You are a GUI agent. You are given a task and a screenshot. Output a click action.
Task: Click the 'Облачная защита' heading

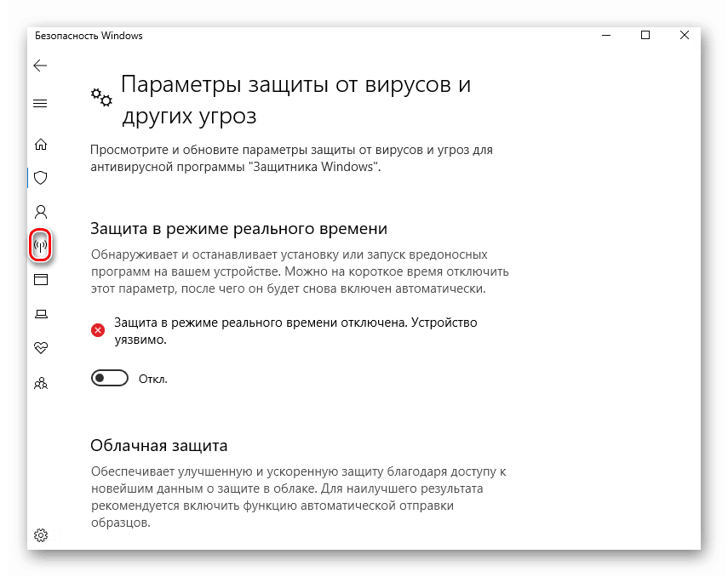pos(158,445)
